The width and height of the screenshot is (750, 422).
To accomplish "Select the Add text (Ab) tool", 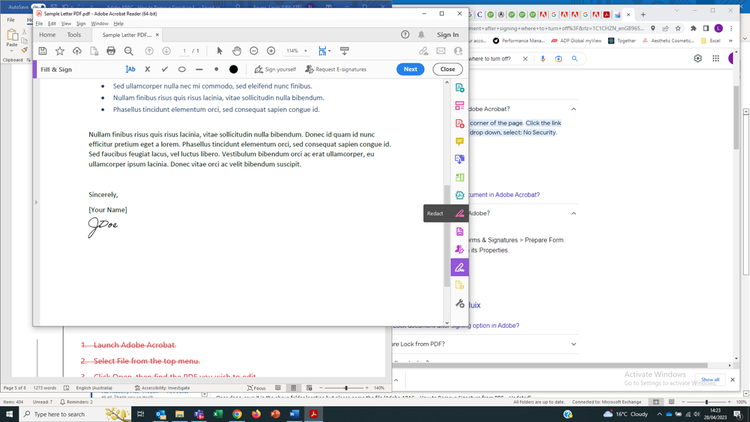I will tap(130, 69).
